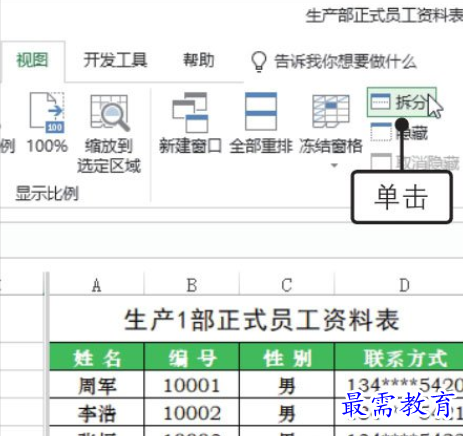Click the 告诉我你想要做什么 search box

(x=345, y=62)
